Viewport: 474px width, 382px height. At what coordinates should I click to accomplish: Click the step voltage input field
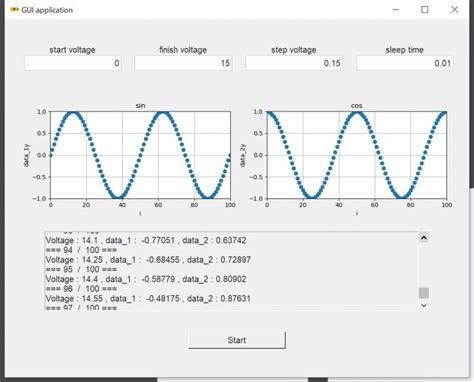(294, 63)
